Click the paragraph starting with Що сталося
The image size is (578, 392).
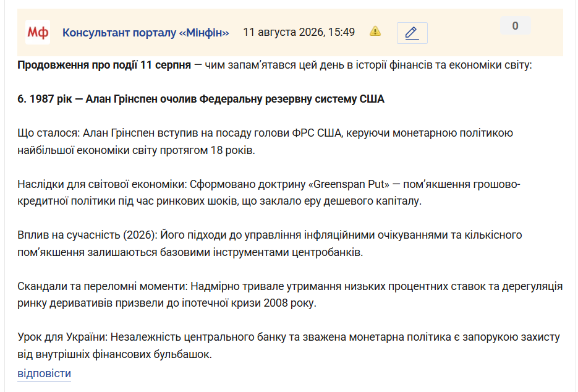pos(265,142)
